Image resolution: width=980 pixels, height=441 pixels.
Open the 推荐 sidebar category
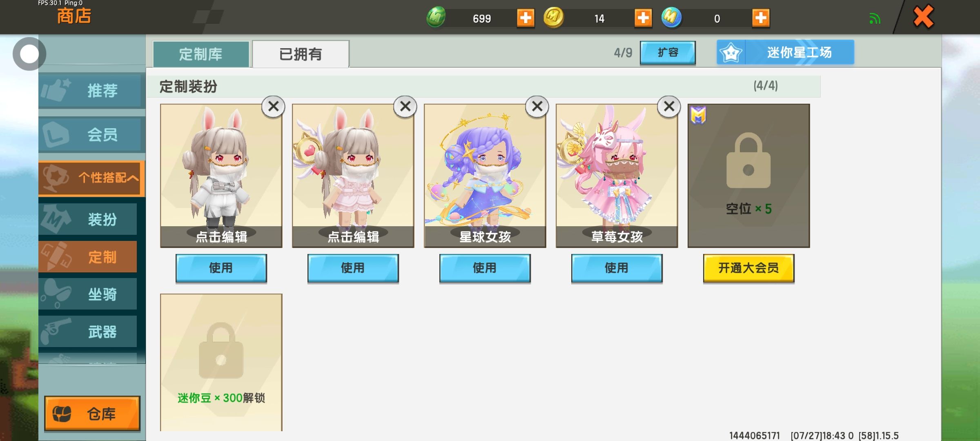click(91, 90)
